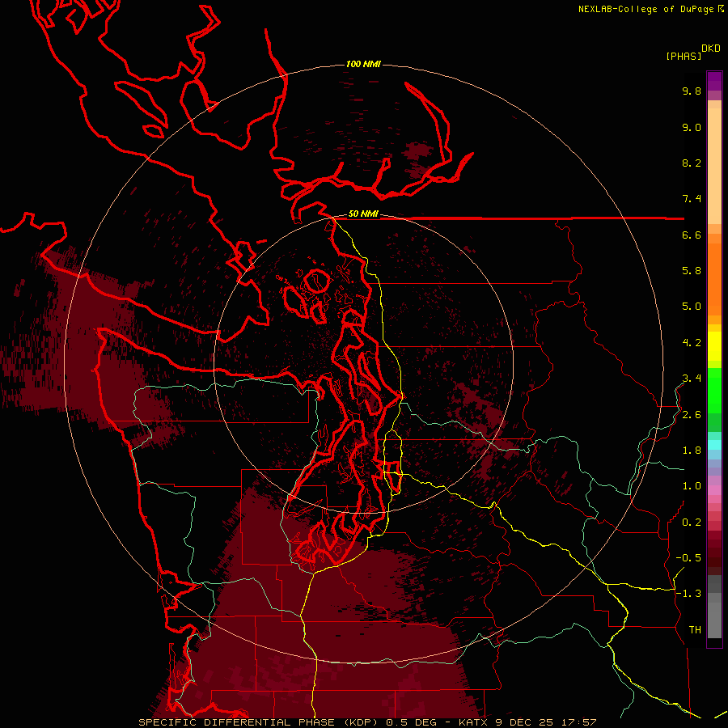Click the 7.4 scale label
Viewport: 728px width, 728px height.
click(x=692, y=199)
